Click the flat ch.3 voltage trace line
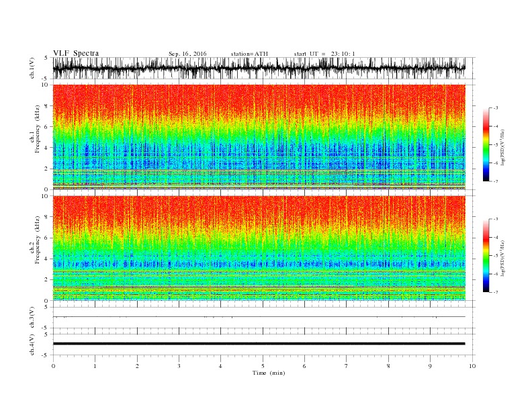 click(259, 317)
